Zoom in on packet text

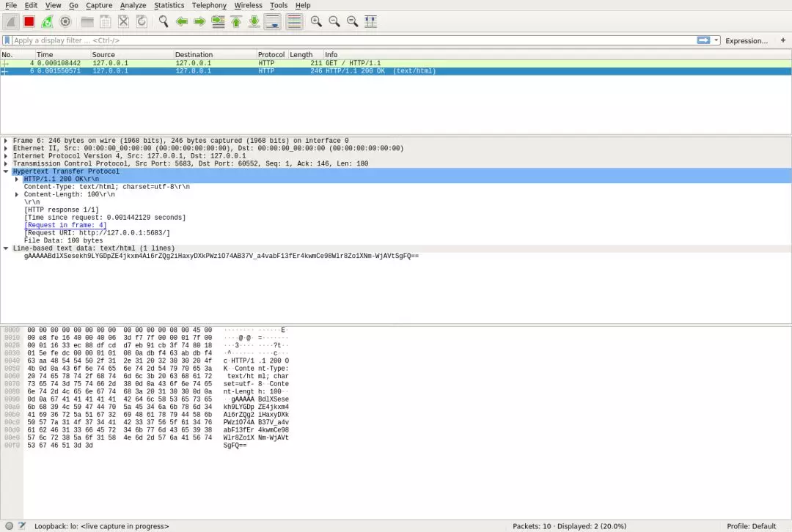[x=316, y=22]
